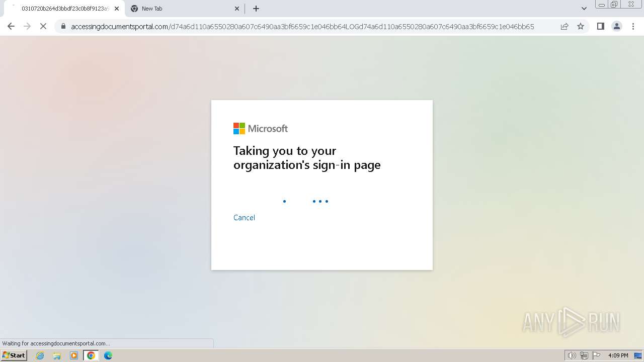644x362 pixels.
Task: Switch to the New Tab tab
Action: click(185, 9)
